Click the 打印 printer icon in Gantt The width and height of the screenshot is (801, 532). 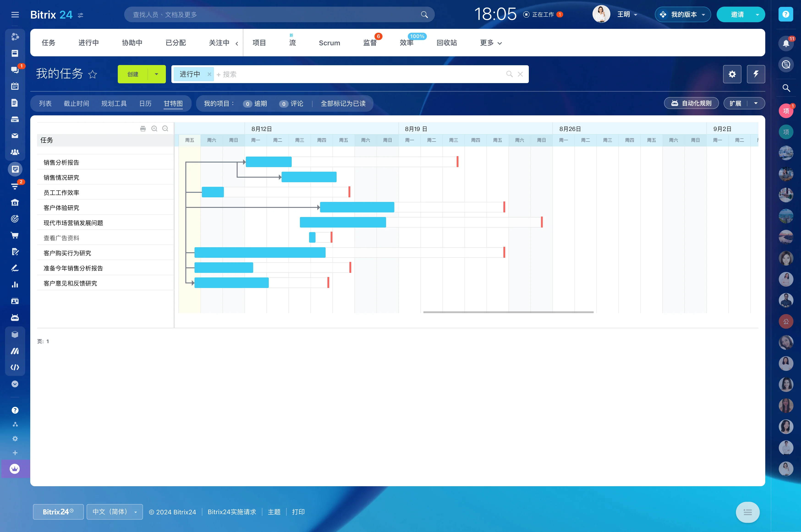pos(143,128)
